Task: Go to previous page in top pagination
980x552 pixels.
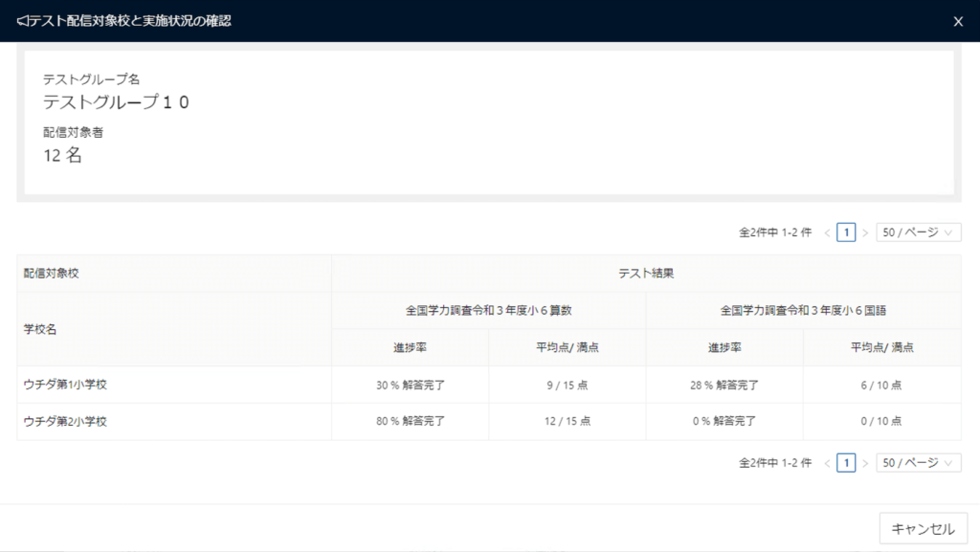Action: coord(827,232)
